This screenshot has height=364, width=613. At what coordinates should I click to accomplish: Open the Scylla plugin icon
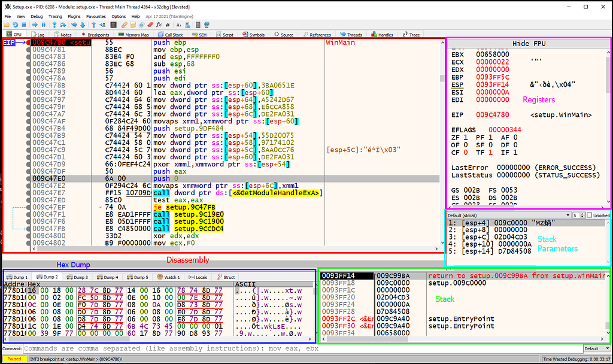coord(113,25)
